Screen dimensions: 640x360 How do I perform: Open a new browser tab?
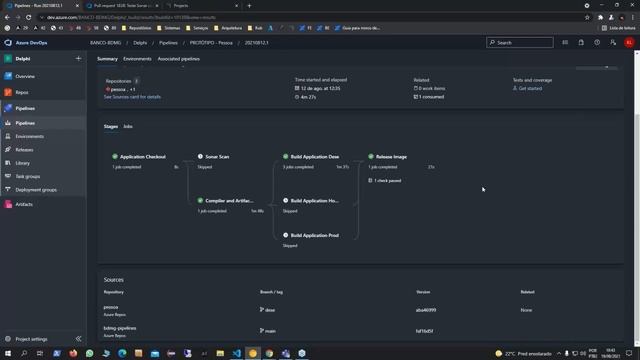pyautogui.click(x=249, y=6)
